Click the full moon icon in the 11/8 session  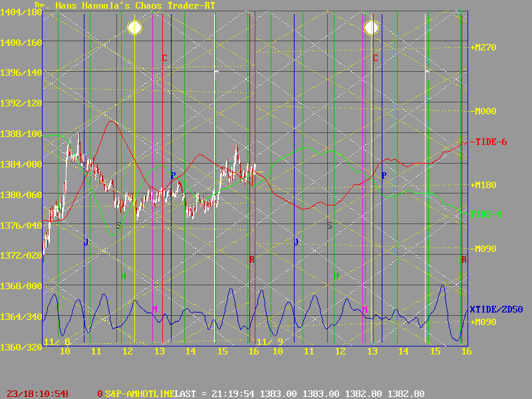click(x=135, y=28)
